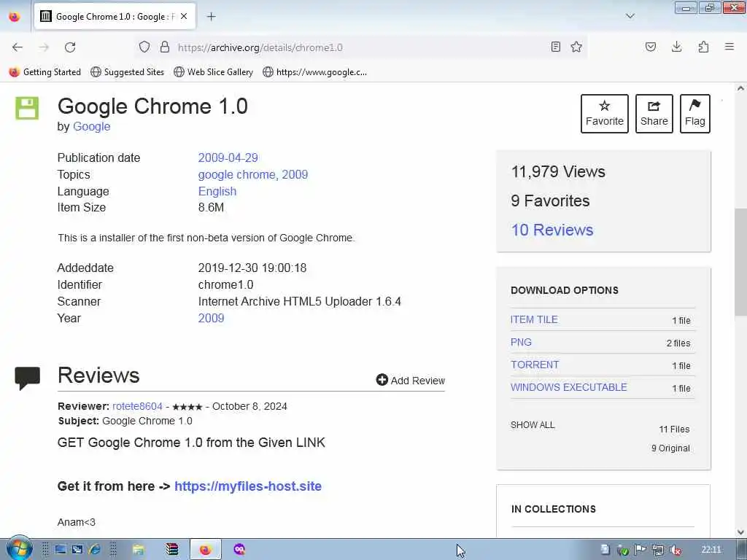This screenshot has height=560, width=747.
Task: Click SHOW ALL download files
Action: coord(533,425)
